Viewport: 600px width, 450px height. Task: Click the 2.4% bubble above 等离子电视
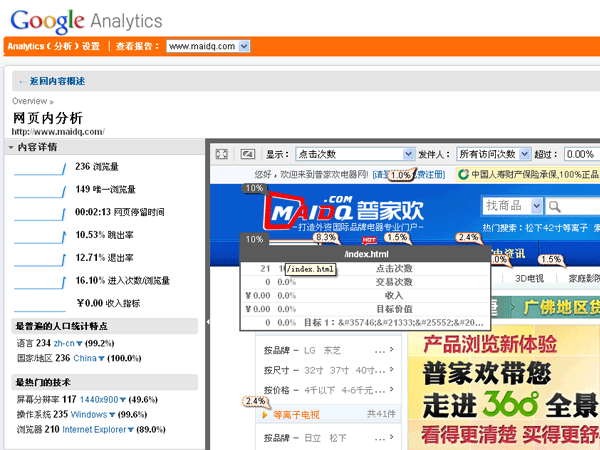click(255, 401)
